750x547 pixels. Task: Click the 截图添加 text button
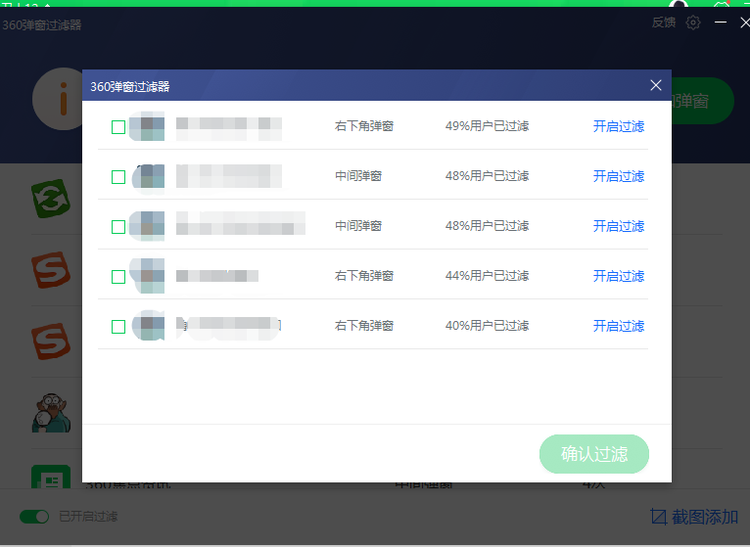[705, 517]
